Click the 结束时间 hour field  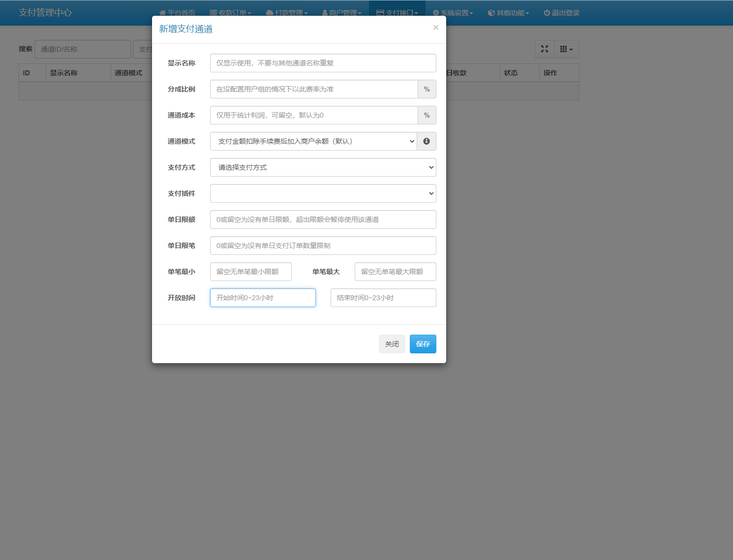tap(383, 298)
